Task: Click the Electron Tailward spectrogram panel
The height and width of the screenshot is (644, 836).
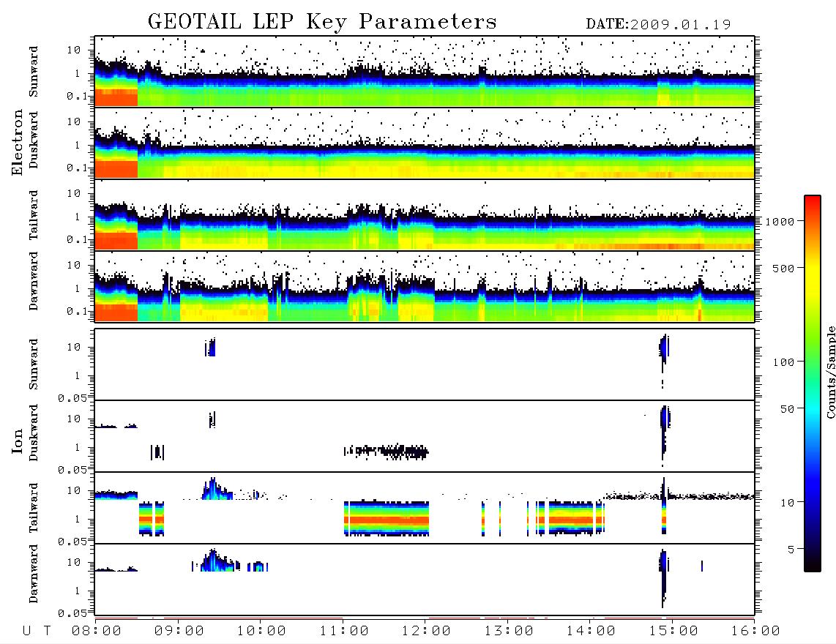Action: pos(425,215)
